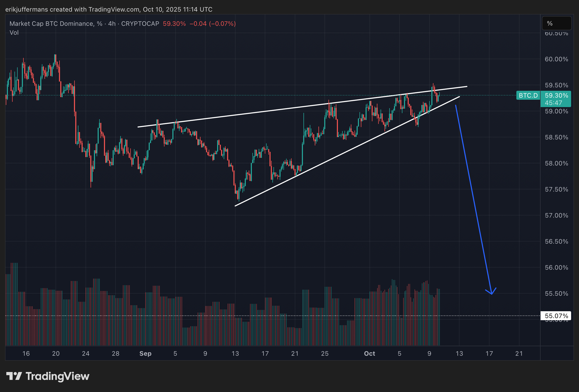Click the 45:47 candle countdown timer
The height and width of the screenshot is (392, 579).
[x=553, y=103]
